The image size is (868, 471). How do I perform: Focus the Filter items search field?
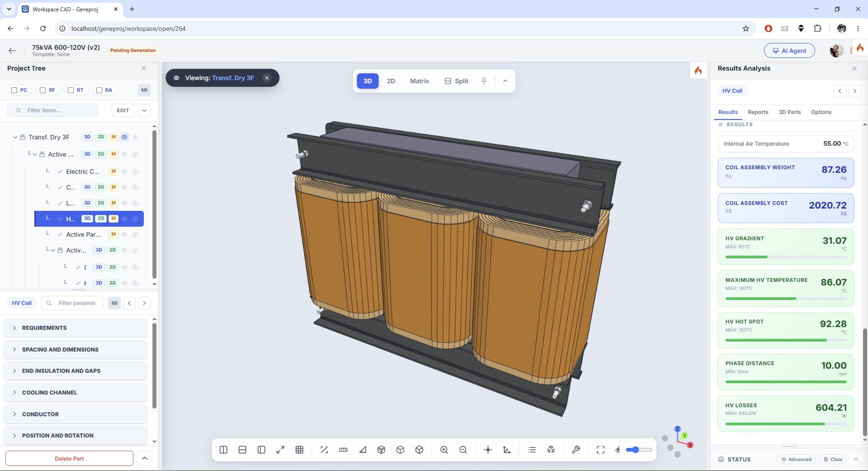coord(52,110)
